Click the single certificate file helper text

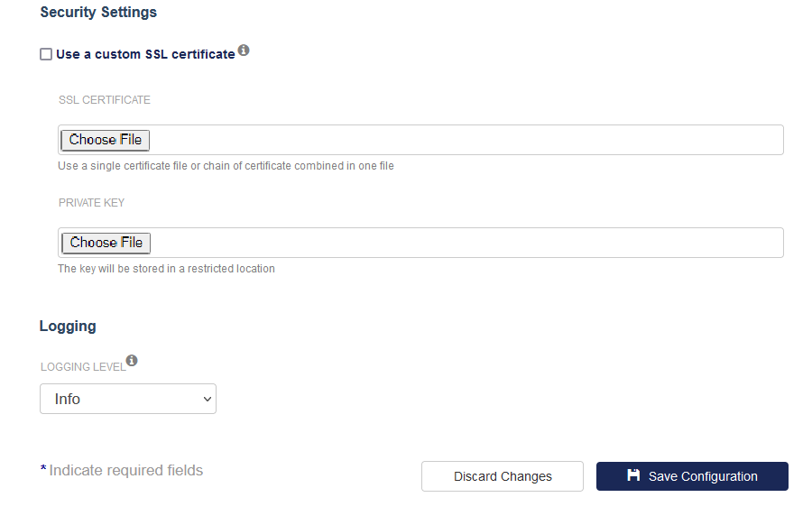[x=226, y=166]
